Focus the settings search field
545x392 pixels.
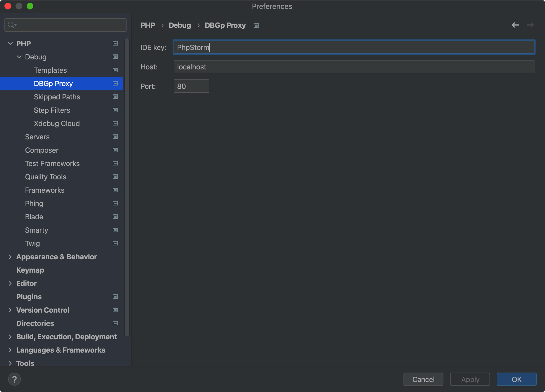(65, 25)
